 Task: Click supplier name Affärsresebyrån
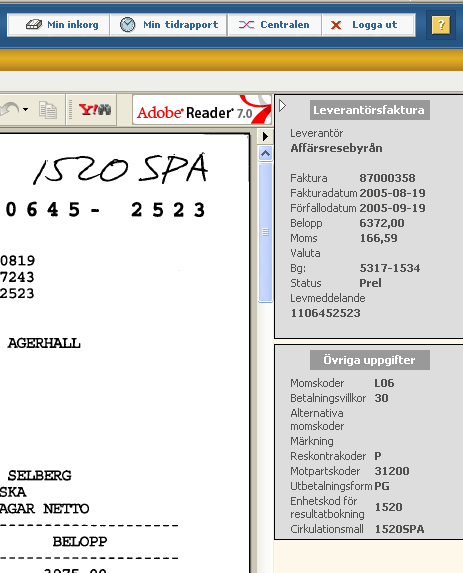tap(336, 148)
